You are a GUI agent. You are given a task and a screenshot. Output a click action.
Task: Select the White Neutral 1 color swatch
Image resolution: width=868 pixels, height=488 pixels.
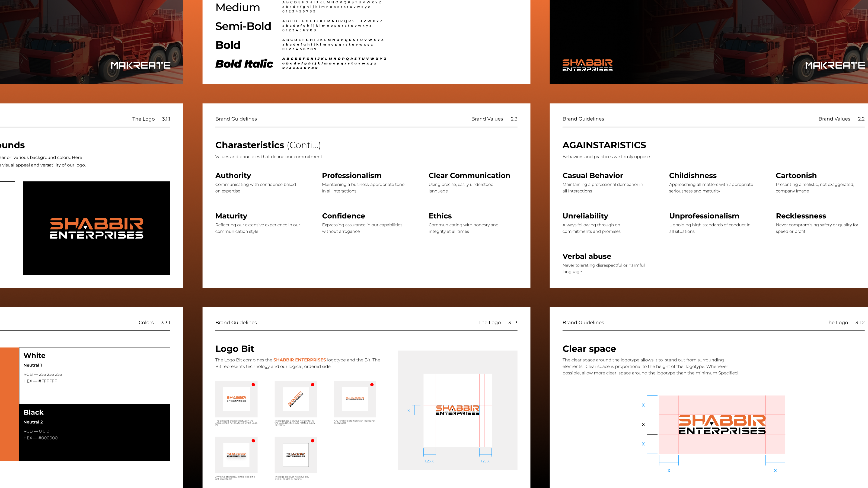(95, 375)
